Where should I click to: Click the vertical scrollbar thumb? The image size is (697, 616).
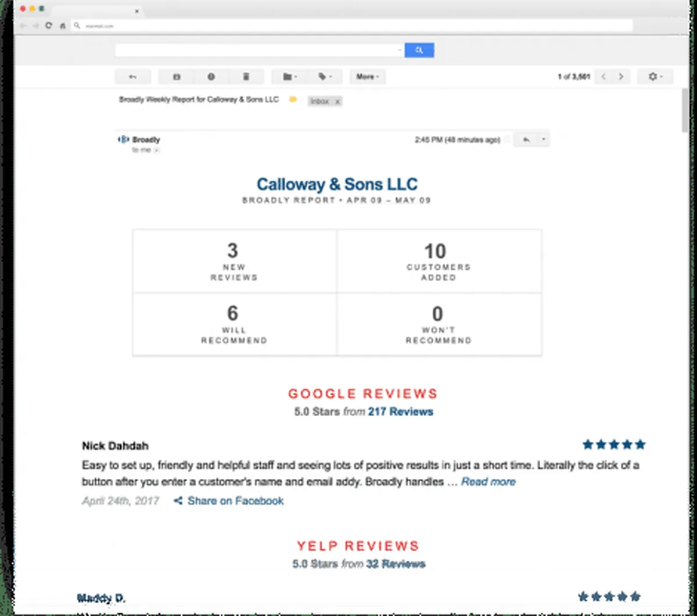[686, 110]
